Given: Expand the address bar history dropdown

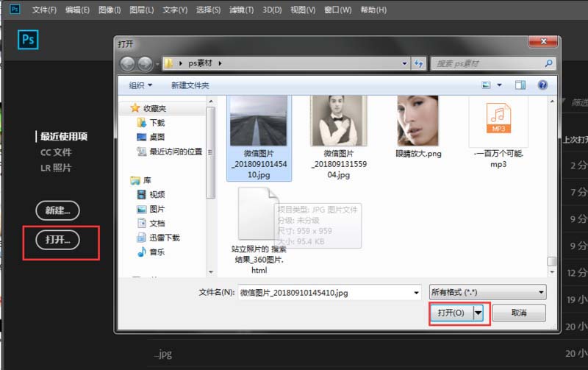Looking at the screenshot, I should [404, 63].
